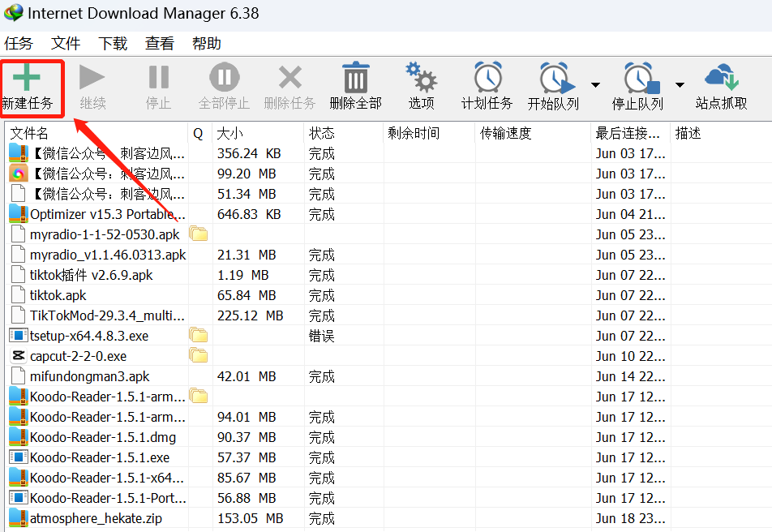Click the 删除任务 X icon

290,77
